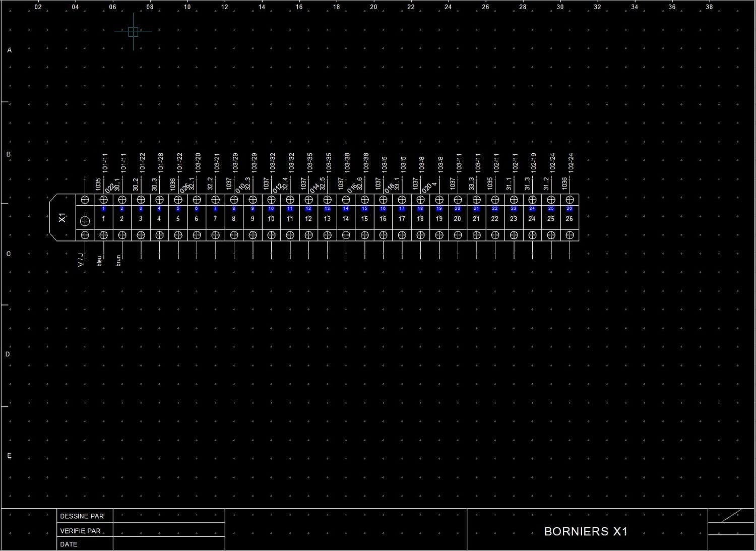The height and width of the screenshot is (551, 756).
Task: Select the "BORNIERS X1" title text
Action: point(586,531)
